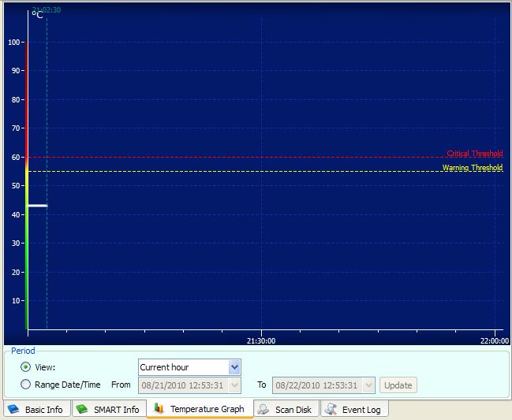
Task: Expand the From date/time dropdown arrow
Action: pyautogui.click(x=234, y=385)
